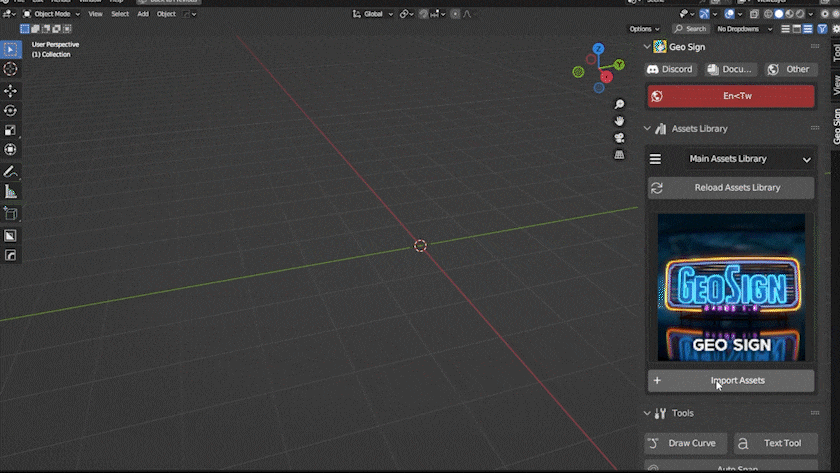Click the blue Z axis gizmo handle
Image resolution: width=840 pixels, height=473 pixels.
(598, 49)
